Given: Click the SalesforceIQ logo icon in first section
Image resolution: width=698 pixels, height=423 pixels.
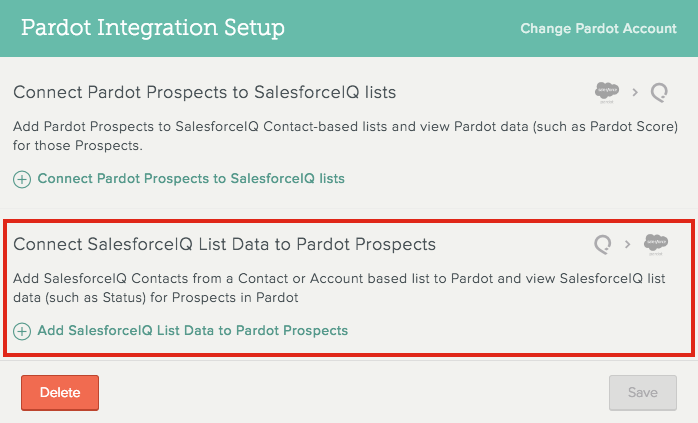Looking at the screenshot, I should click(659, 93).
